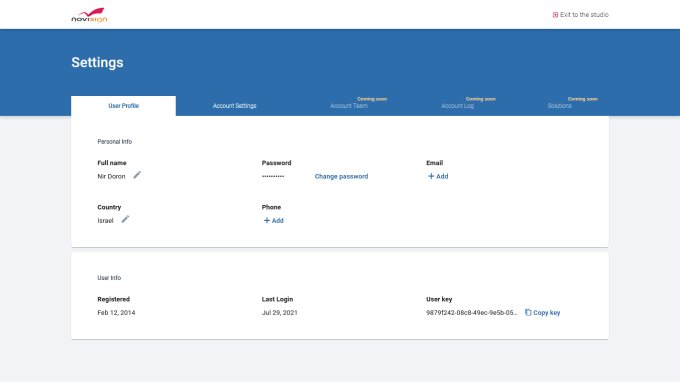Image resolution: width=680 pixels, height=382 pixels.
Task: Click the Personal Info section label
Action: click(114, 142)
